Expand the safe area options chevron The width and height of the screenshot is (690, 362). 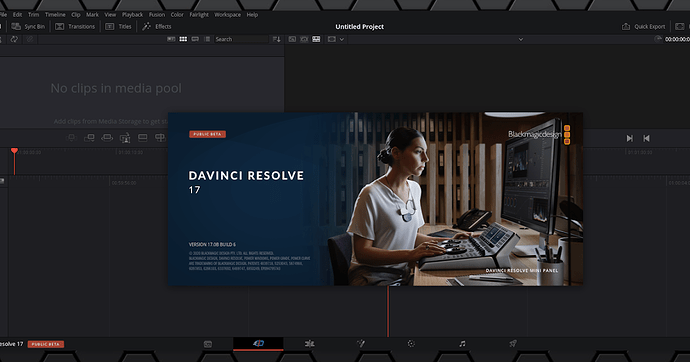341,39
